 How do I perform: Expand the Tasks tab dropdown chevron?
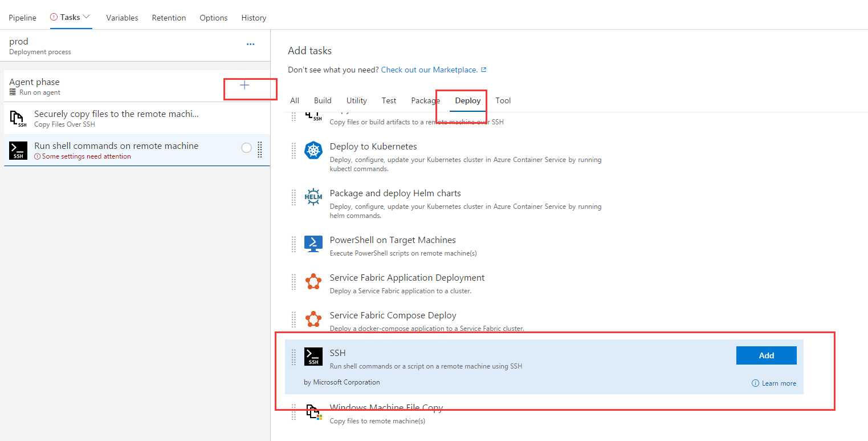coord(87,17)
